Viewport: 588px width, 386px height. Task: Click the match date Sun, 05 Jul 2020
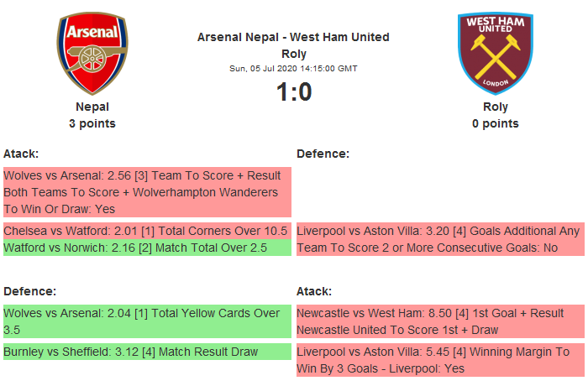293,68
